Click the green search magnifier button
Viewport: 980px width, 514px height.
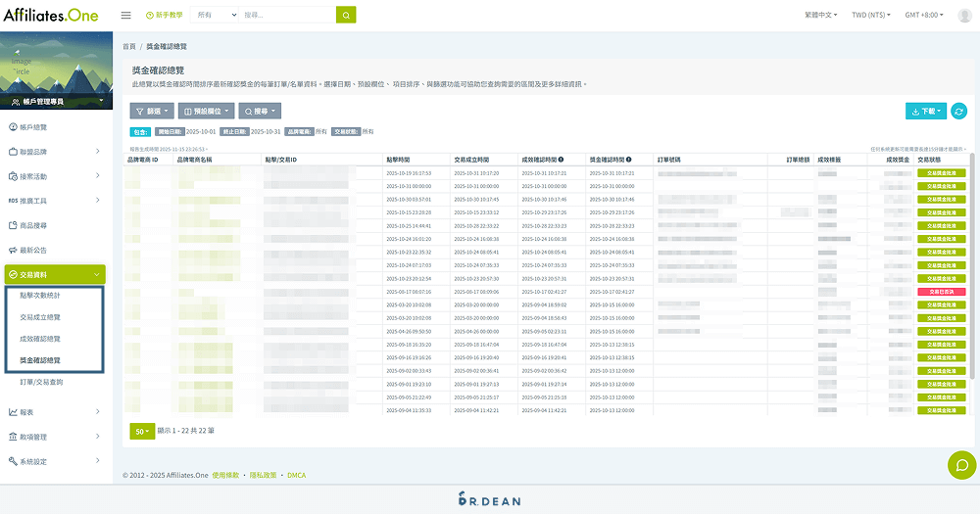[x=346, y=16]
